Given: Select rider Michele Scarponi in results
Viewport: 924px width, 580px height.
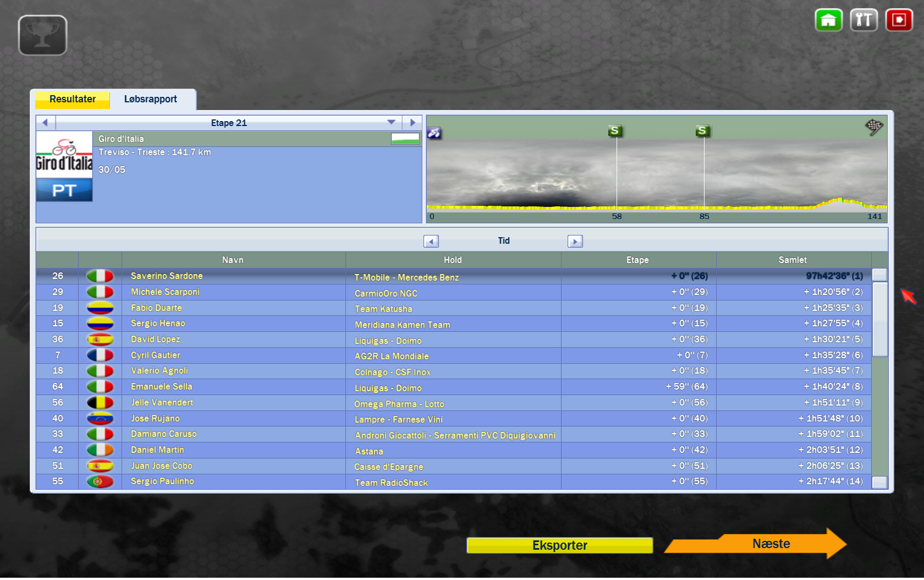Looking at the screenshot, I should click(x=165, y=292).
